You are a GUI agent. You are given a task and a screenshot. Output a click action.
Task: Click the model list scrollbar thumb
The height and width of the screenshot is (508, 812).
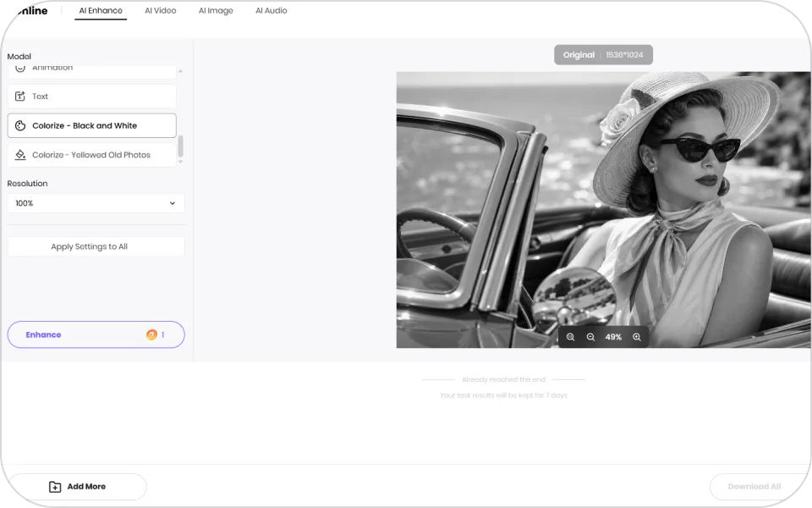click(180, 146)
